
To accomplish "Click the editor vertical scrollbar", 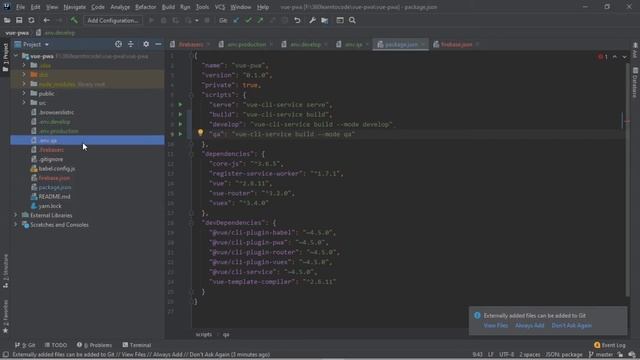I will point(627,180).
